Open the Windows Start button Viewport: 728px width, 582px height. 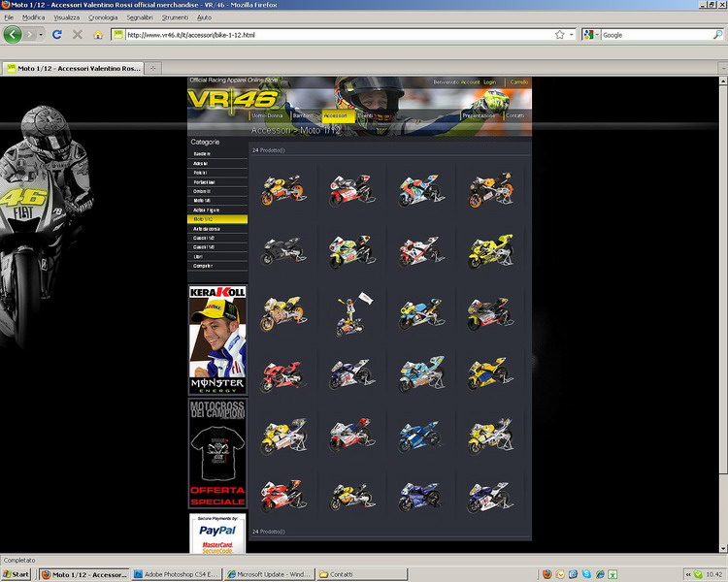coord(17,574)
